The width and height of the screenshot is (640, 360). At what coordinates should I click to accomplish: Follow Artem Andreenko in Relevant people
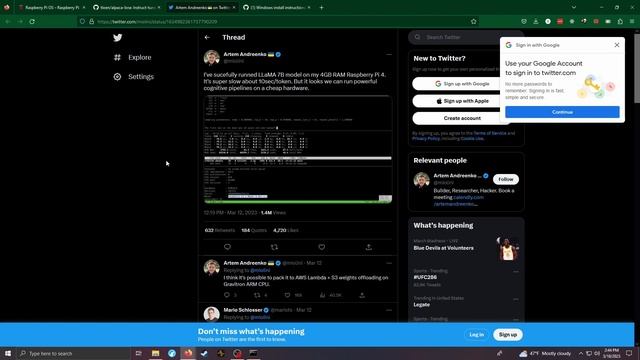click(x=506, y=179)
